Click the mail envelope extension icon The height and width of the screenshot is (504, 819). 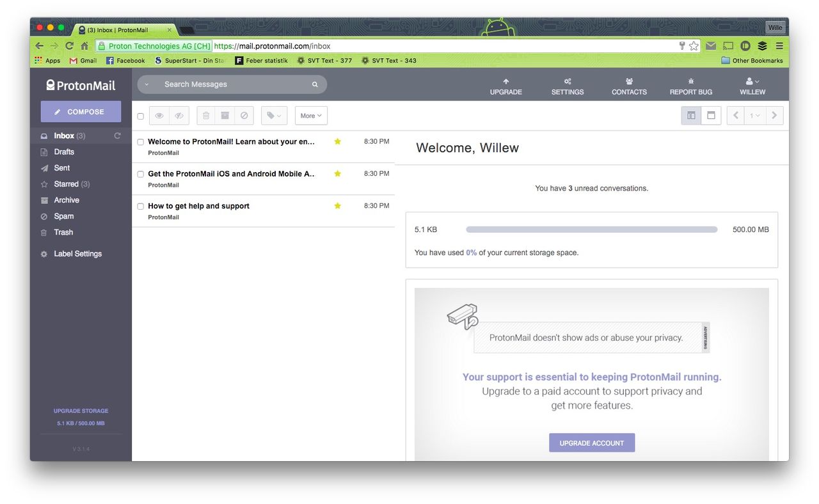click(x=711, y=46)
